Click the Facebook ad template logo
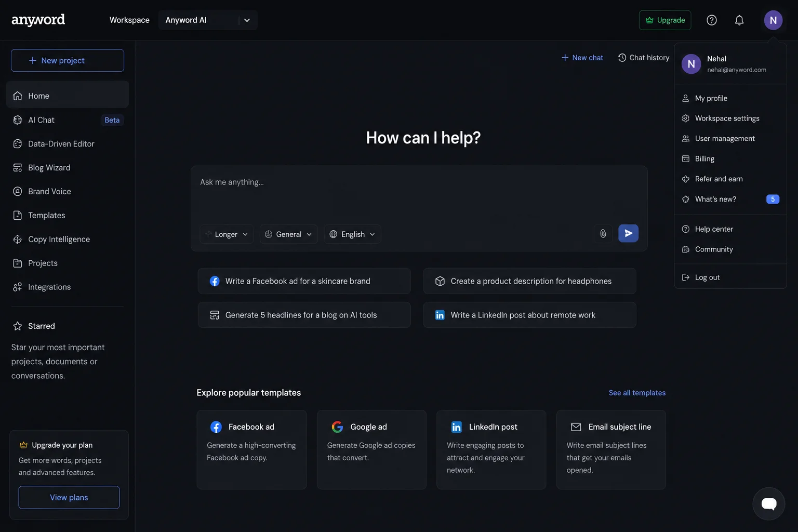The width and height of the screenshot is (798, 532). click(x=216, y=427)
